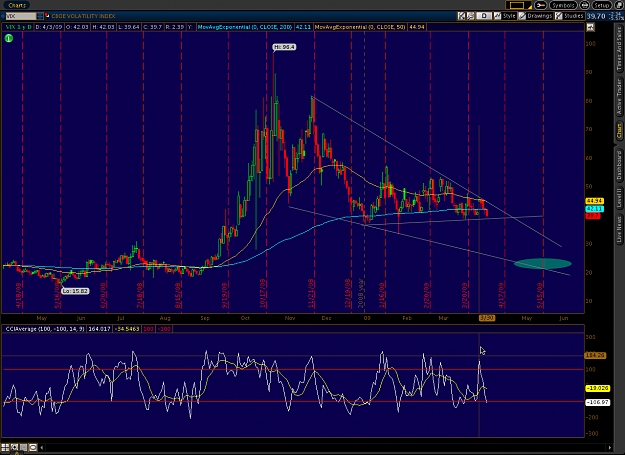Open the Setup button
This screenshot has width=625, height=455.
601,5
